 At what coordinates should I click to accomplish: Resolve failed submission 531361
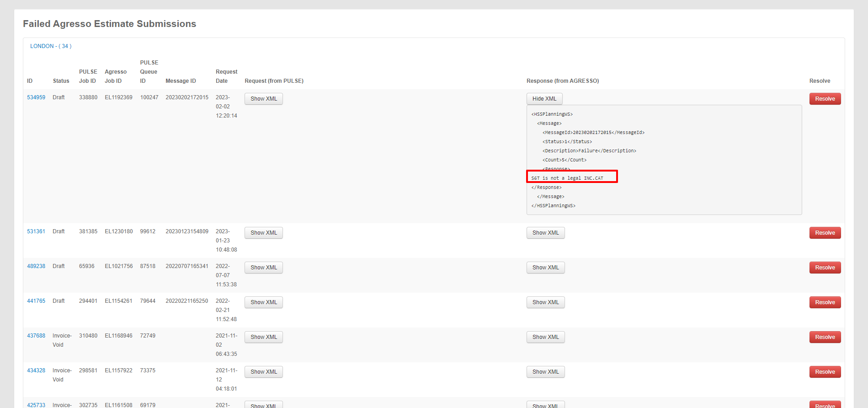pos(825,233)
